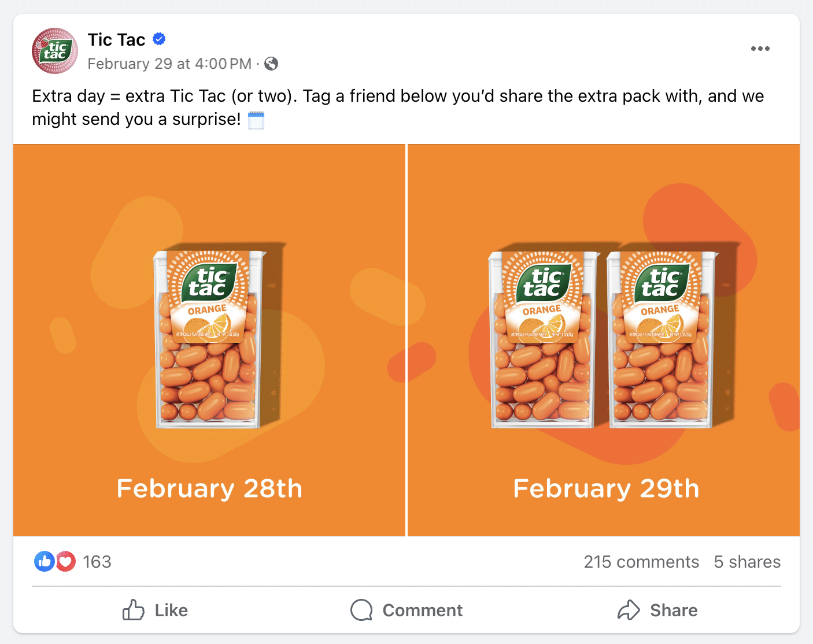Screen dimensions: 813x644
Task: Click the Tic Tac profile picture
Action: coord(54,51)
